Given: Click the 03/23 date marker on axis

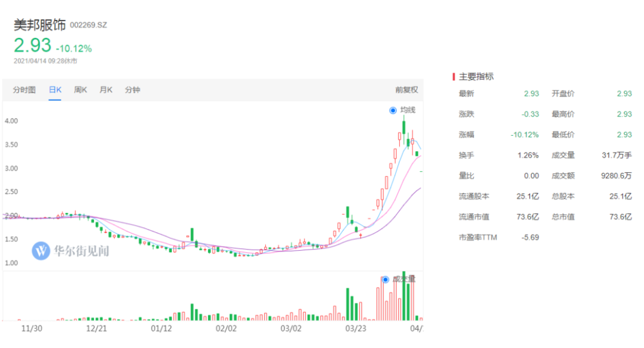Looking at the screenshot, I should coord(355,328).
